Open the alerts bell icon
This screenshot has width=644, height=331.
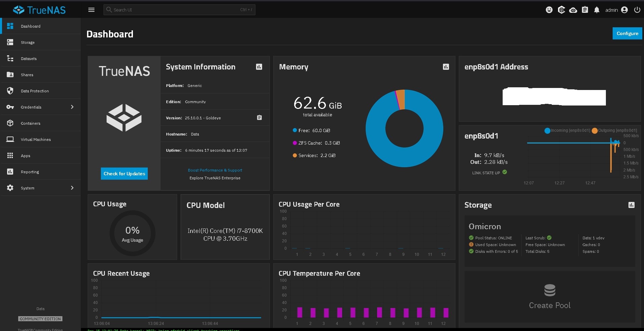(x=596, y=10)
